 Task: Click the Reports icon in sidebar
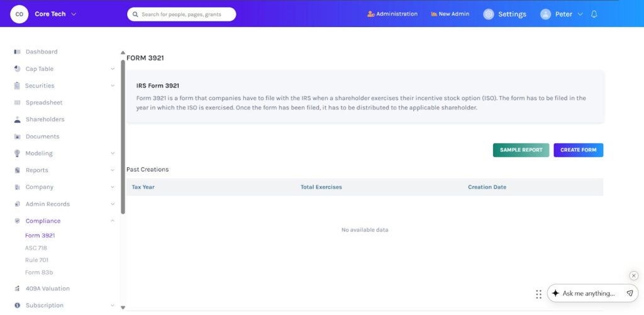click(17, 170)
